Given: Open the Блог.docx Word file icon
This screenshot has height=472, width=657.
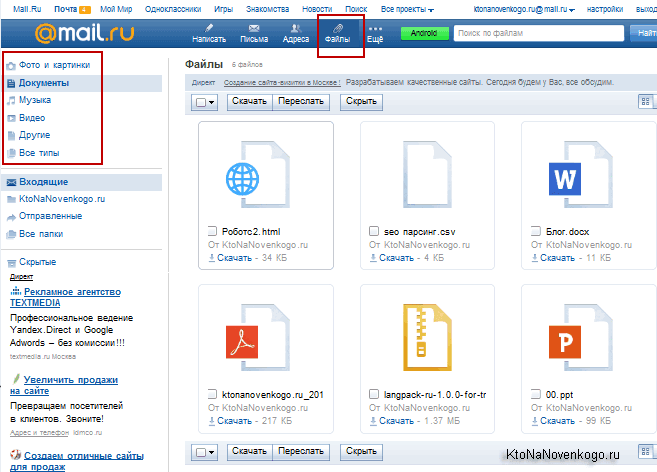Looking at the screenshot, I should coord(581,174).
